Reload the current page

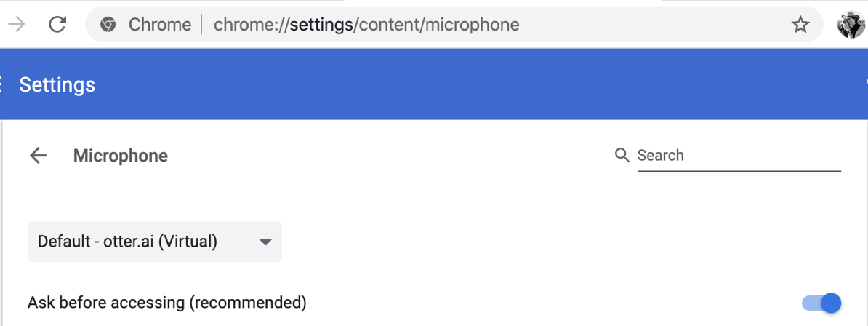click(x=57, y=25)
